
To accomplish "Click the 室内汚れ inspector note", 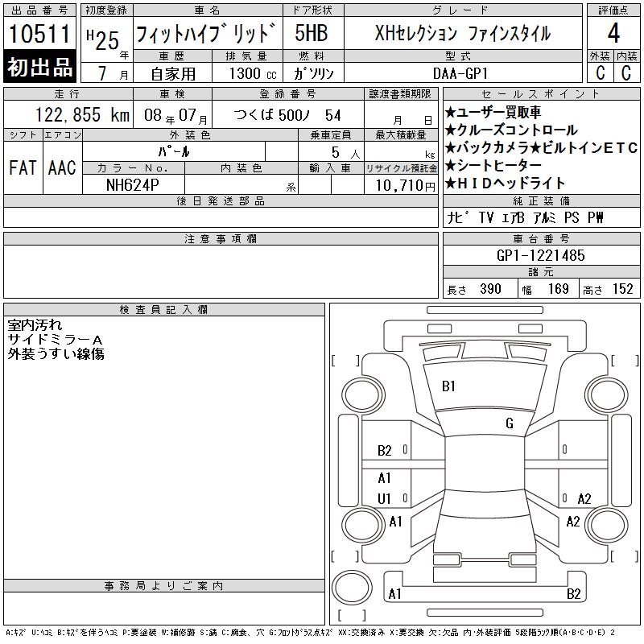I will click(x=34, y=325).
